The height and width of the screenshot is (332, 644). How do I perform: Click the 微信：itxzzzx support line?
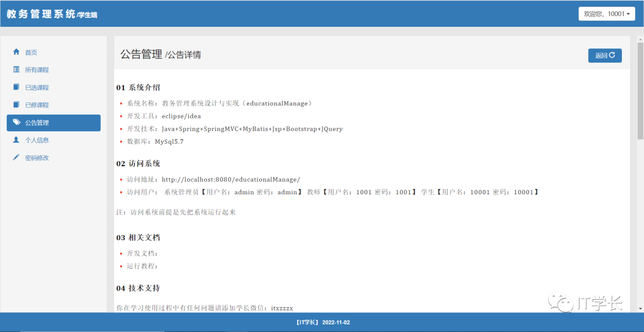205,308
